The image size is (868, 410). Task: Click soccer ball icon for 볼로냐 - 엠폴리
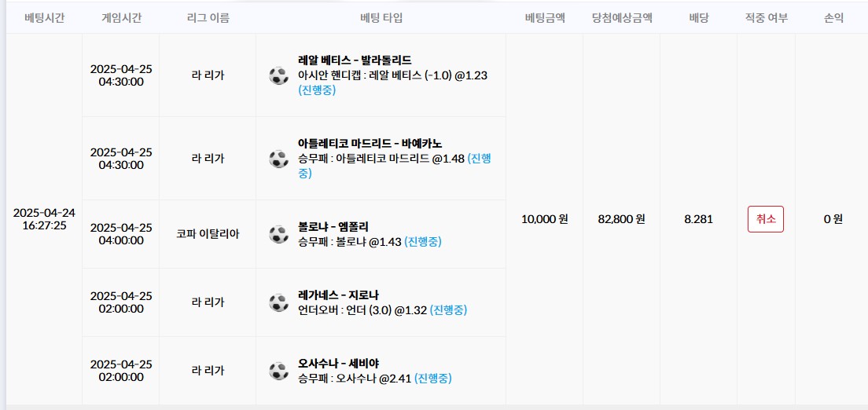[x=278, y=234]
